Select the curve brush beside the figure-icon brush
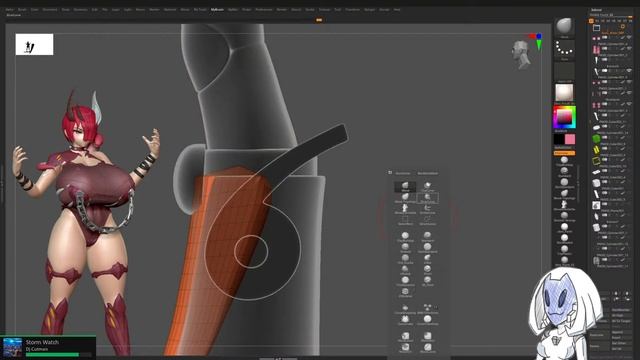The image size is (640, 360). [427, 209]
